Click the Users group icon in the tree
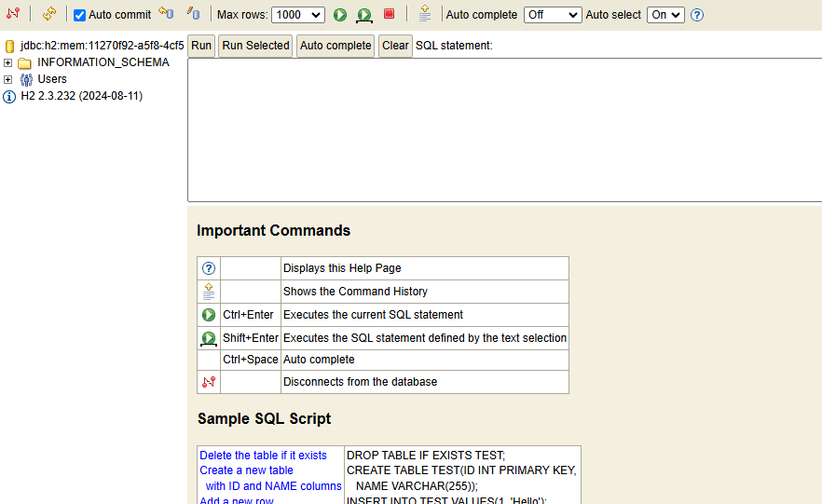Image resolution: width=822 pixels, height=504 pixels. 26,79
